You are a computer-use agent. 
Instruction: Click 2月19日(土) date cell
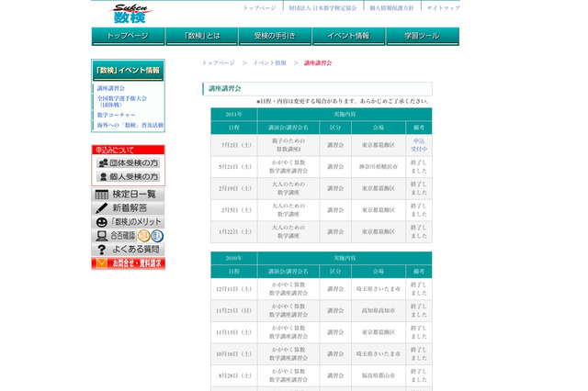[234, 188]
